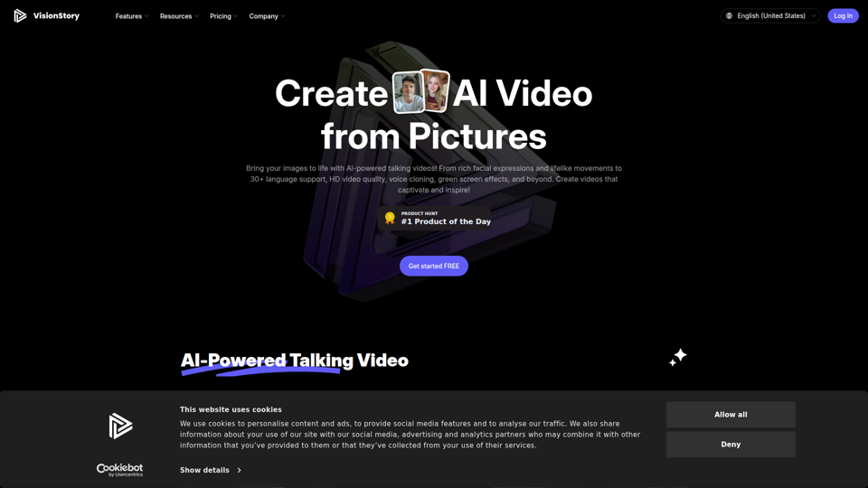This screenshot has height=488, width=868.
Task: Expand the Features chevron arrow
Action: coord(146,16)
